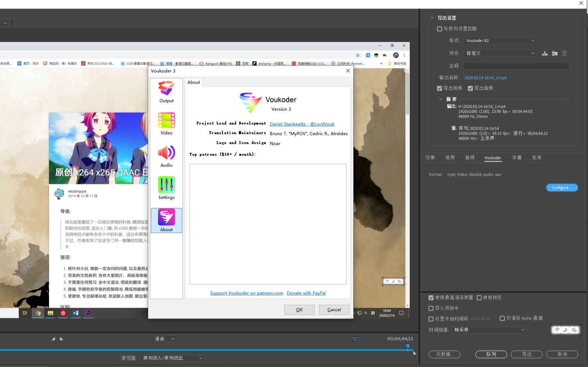
Task: Uncheck 导出视频 checkbox
Action: (439, 88)
